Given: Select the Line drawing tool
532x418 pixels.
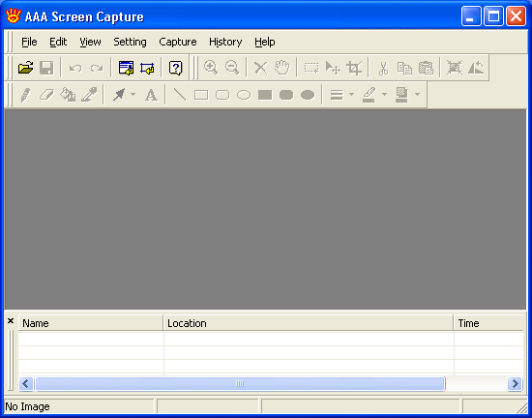Looking at the screenshot, I should [x=180, y=95].
